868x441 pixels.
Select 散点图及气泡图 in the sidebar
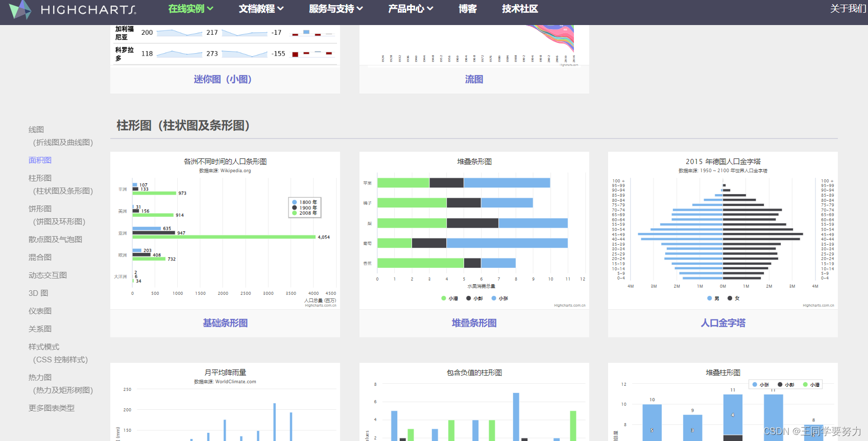coord(55,239)
